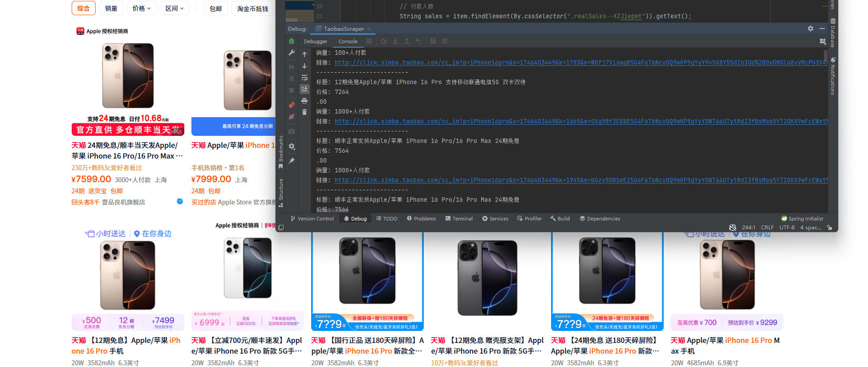The width and height of the screenshot is (868, 367).
Task: Open the Terminal tool window
Action: tap(458, 219)
